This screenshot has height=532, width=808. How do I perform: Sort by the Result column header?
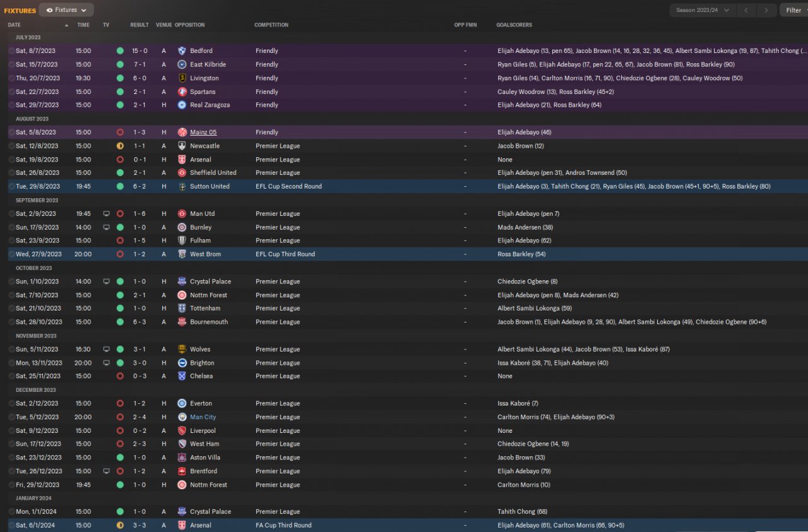140,25
